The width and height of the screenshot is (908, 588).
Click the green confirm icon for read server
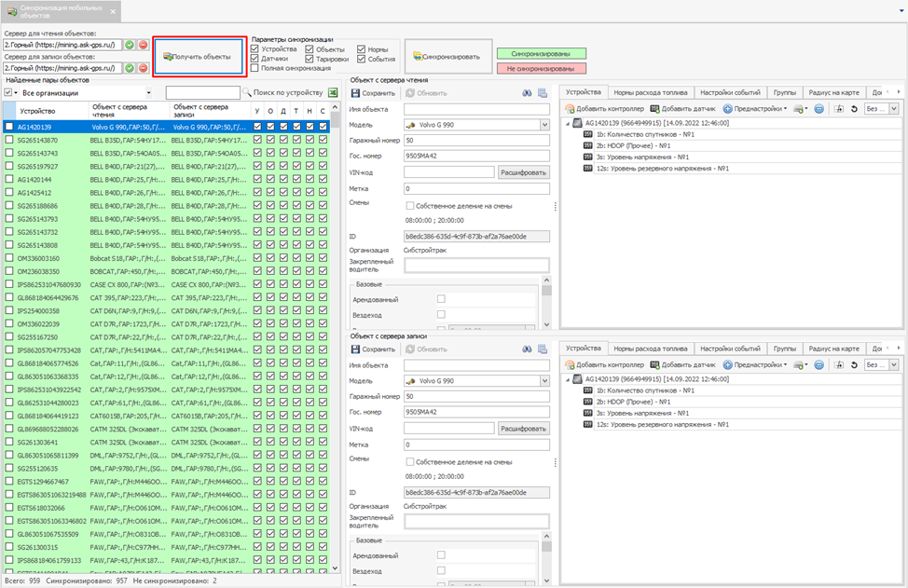(130, 44)
